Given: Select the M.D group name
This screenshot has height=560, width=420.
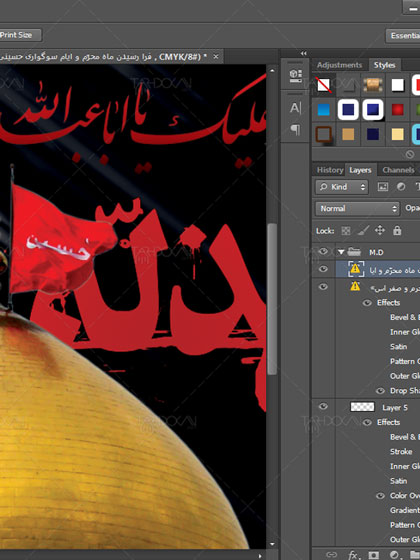Looking at the screenshot, I should [376, 252].
